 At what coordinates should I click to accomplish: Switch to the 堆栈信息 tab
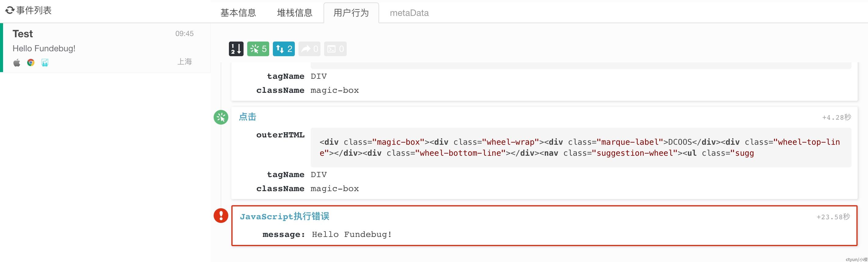295,13
